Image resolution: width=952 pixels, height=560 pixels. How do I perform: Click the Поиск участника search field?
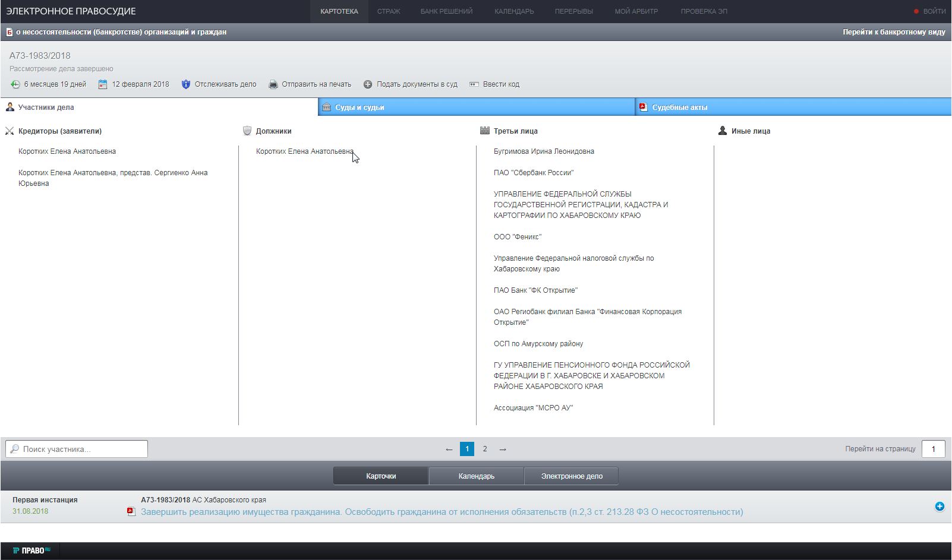click(x=77, y=449)
